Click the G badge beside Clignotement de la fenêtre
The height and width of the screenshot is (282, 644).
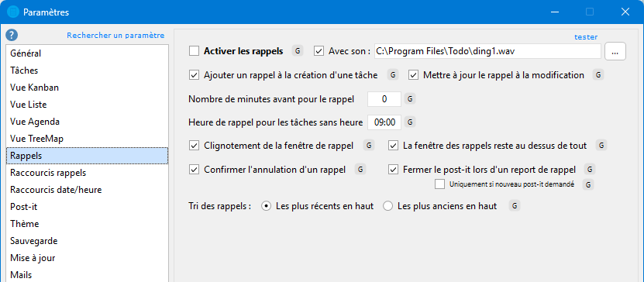click(x=369, y=146)
